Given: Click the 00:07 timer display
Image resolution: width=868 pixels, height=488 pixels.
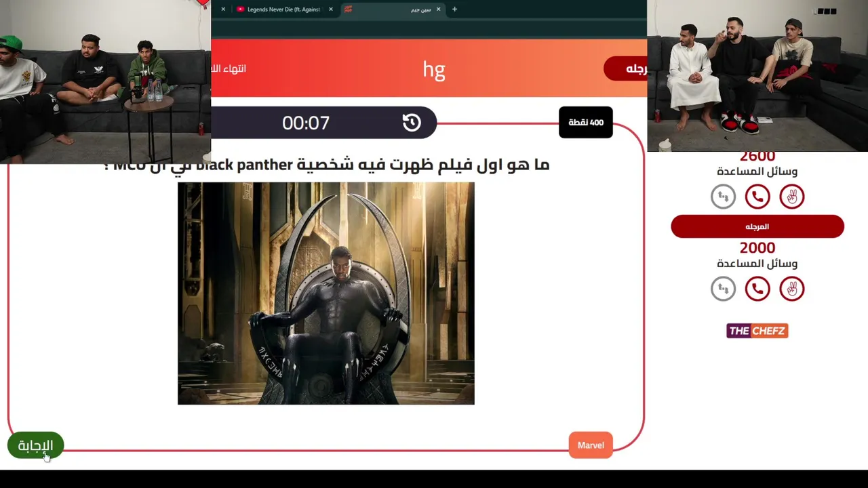Looking at the screenshot, I should pos(306,123).
